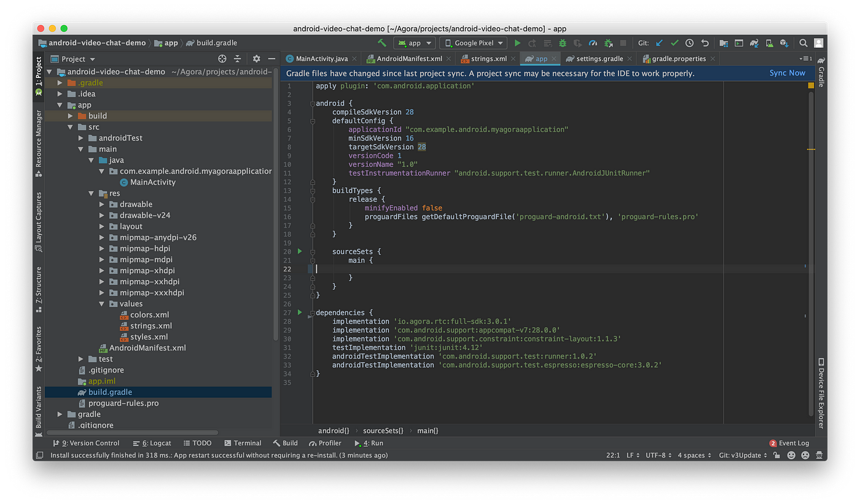This screenshot has height=504, width=860.
Task: Click the Search Everywhere magnifier icon
Action: 803,43
